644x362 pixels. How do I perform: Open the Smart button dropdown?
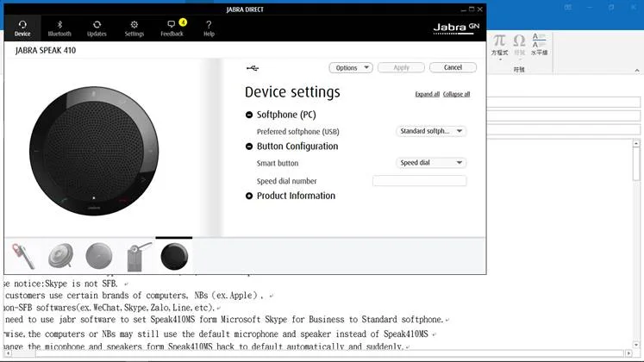click(431, 163)
